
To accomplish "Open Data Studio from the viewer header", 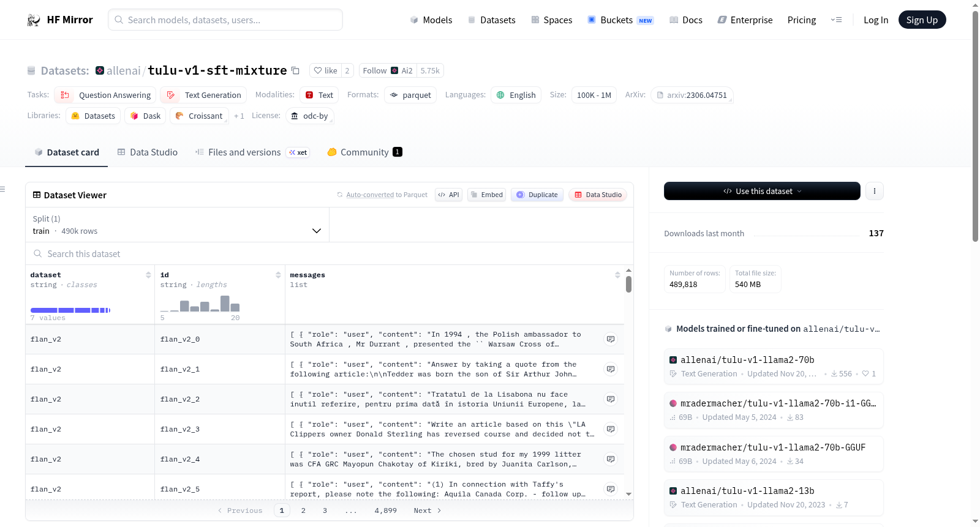I will 598,195.
